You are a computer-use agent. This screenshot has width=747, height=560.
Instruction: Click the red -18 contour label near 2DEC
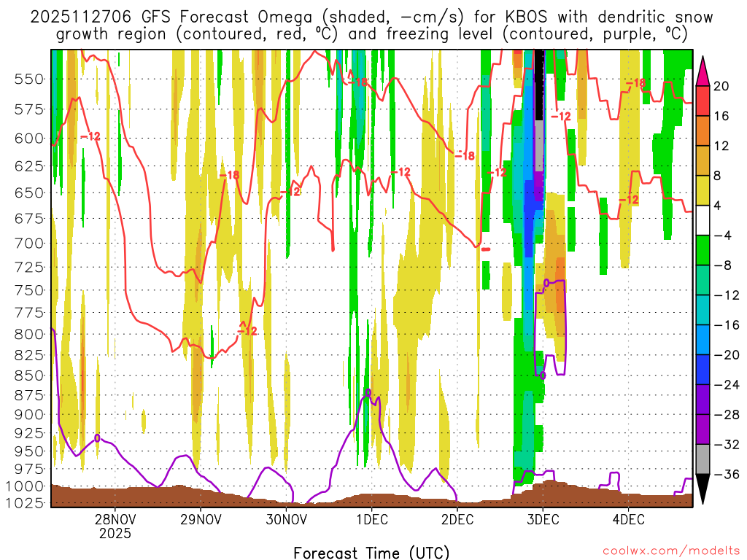[465, 155]
